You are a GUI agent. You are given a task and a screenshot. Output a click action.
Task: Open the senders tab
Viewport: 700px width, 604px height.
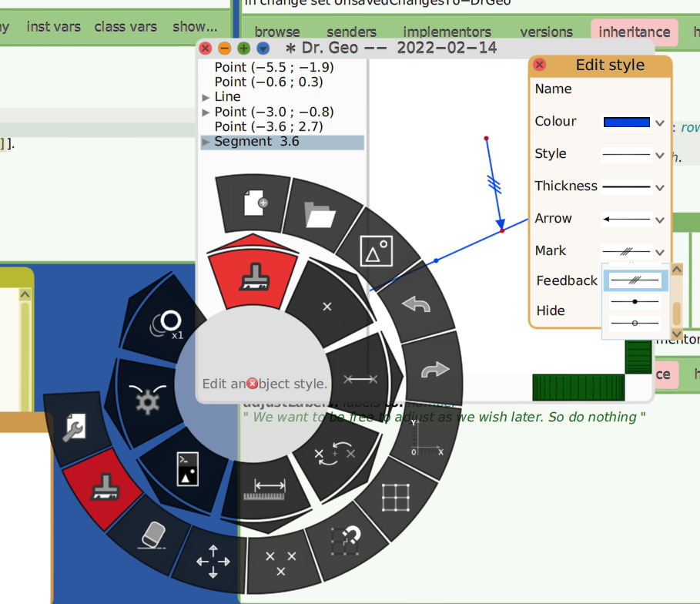(351, 32)
